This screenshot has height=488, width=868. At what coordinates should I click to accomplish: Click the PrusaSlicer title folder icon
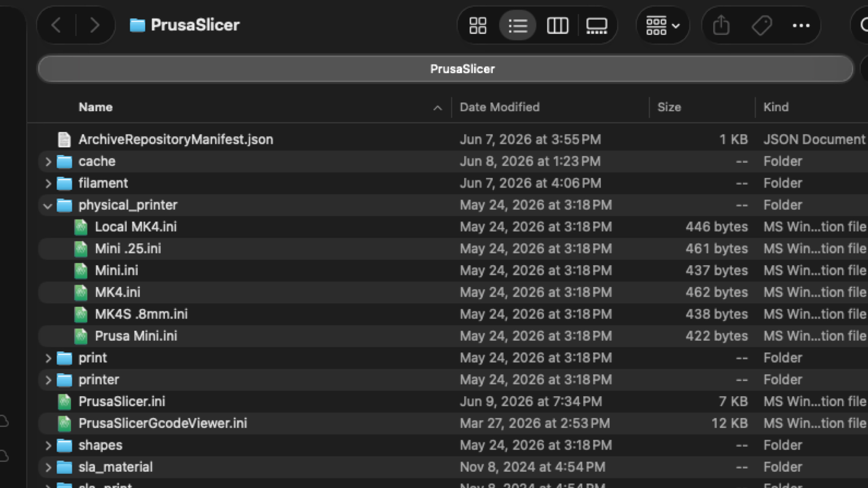click(137, 25)
